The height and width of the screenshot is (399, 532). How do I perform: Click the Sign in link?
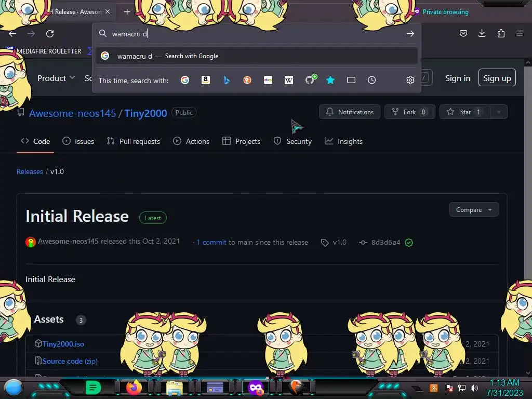coord(458,78)
